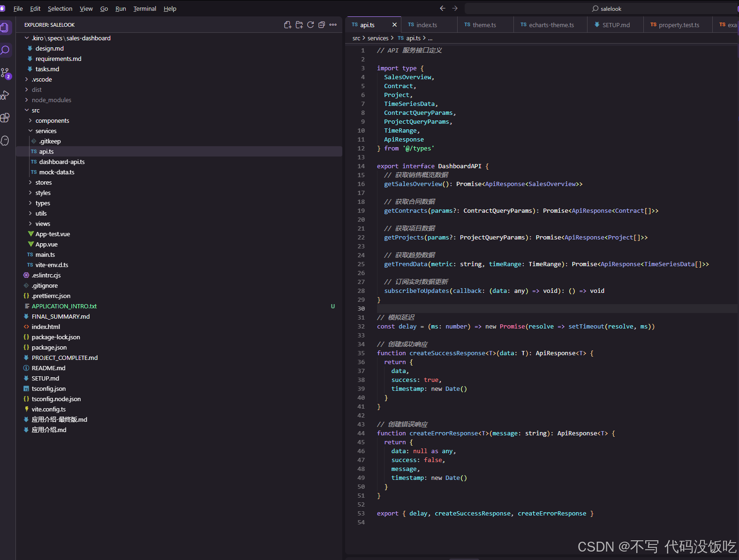Switch to the theme.ts tab
Image resolution: width=739 pixels, height=560 pixels.
pos(485,25)
